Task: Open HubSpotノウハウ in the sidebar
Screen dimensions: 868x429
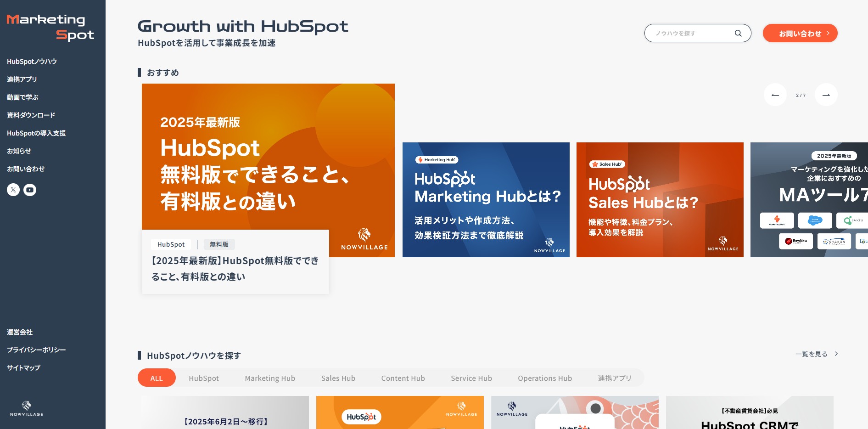Action: pos(32,62)
